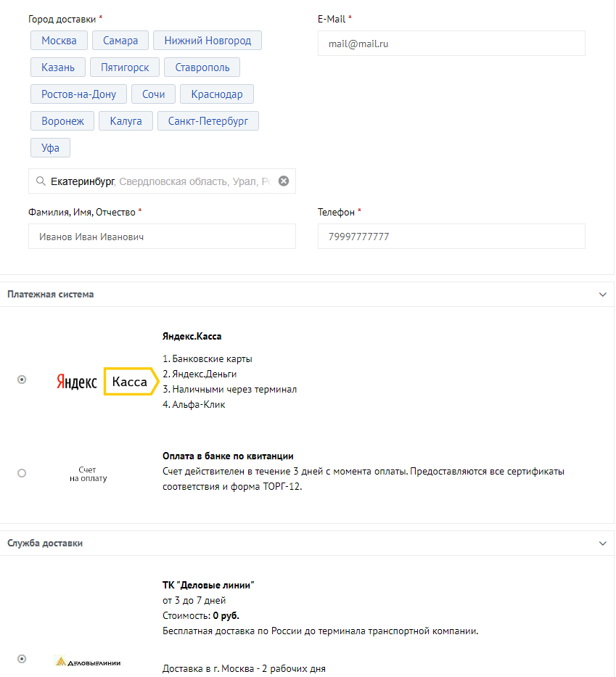This screenshot has width=616, height=677.
Task: Choose Москва as delivery city
Action: click(59, 41)
